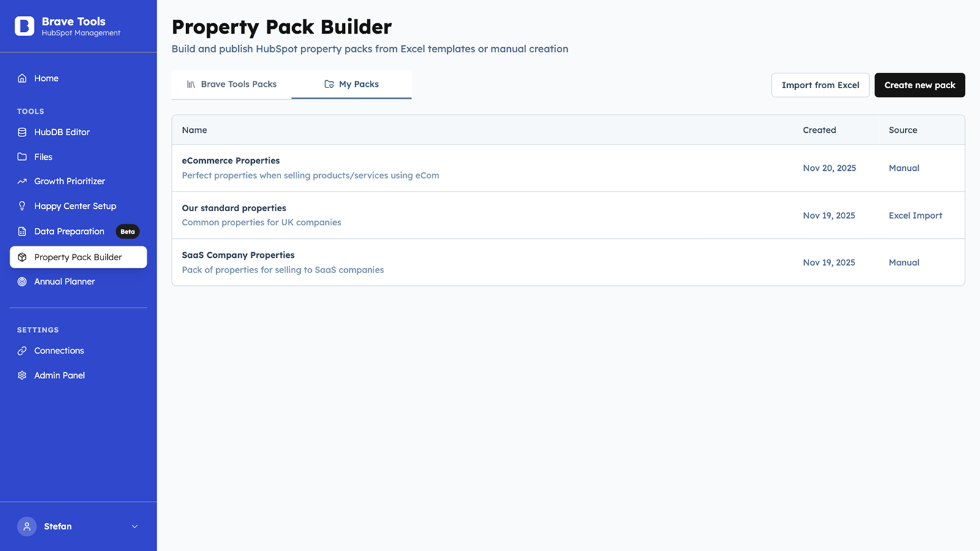Image resolution: width=980 pixels, height=551 pixels.
Task: Click the Import from Excel button
Action: point(820,85)
